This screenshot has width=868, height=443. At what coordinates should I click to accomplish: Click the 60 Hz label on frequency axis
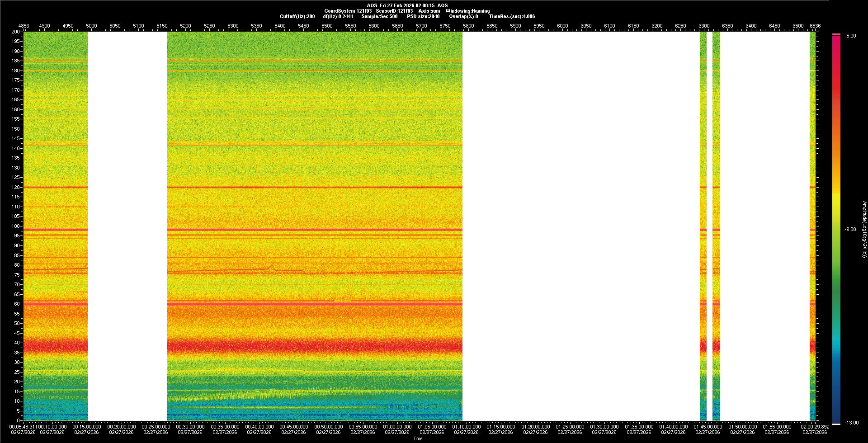[x=17, y=304]
